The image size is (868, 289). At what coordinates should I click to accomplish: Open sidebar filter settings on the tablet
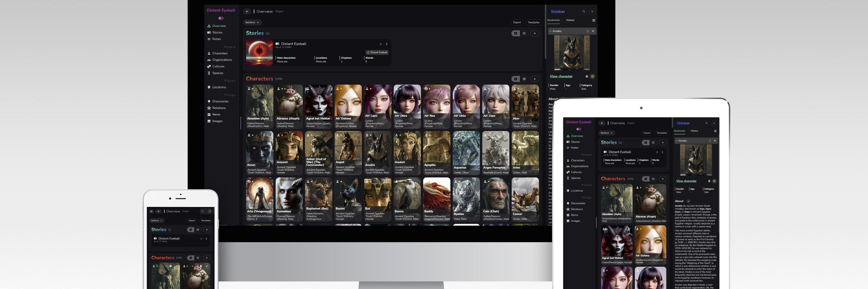(x=715, y=131)
